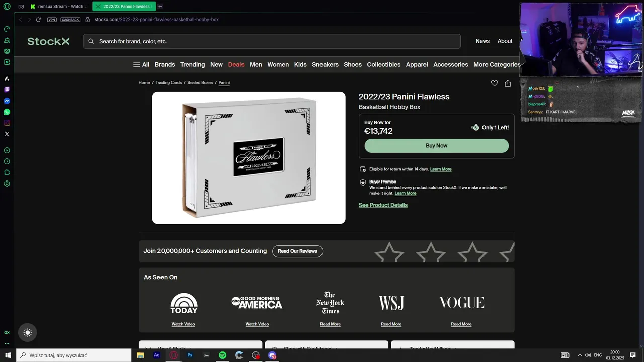Click the Windows taskbar search box
The width and height of the screenshot is (644, 362).
point(74,355)
